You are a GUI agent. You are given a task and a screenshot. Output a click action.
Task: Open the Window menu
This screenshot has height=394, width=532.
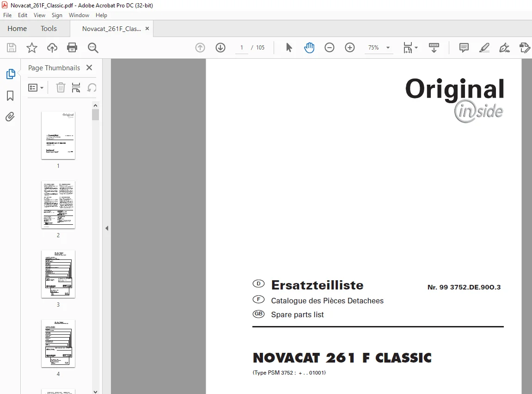tap(79, 15)
